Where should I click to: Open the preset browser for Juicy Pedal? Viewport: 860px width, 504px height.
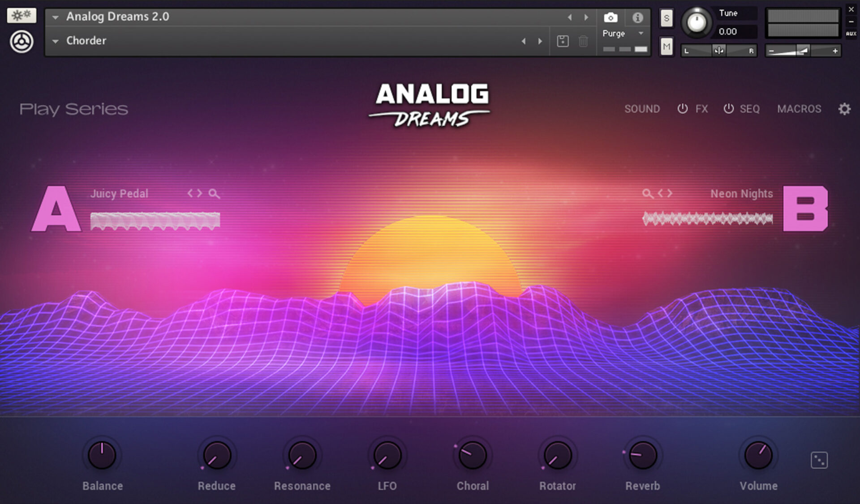point(214,193)
